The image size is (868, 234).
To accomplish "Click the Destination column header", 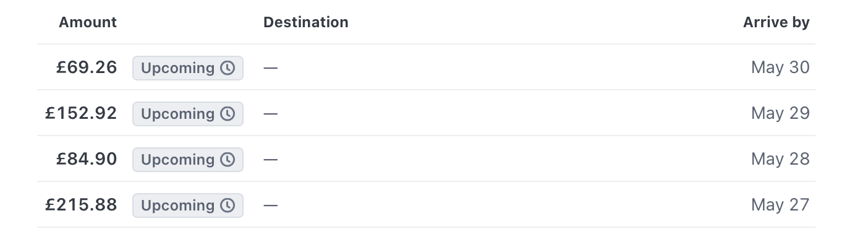I will pyautogui.click(x=306, y=22).
